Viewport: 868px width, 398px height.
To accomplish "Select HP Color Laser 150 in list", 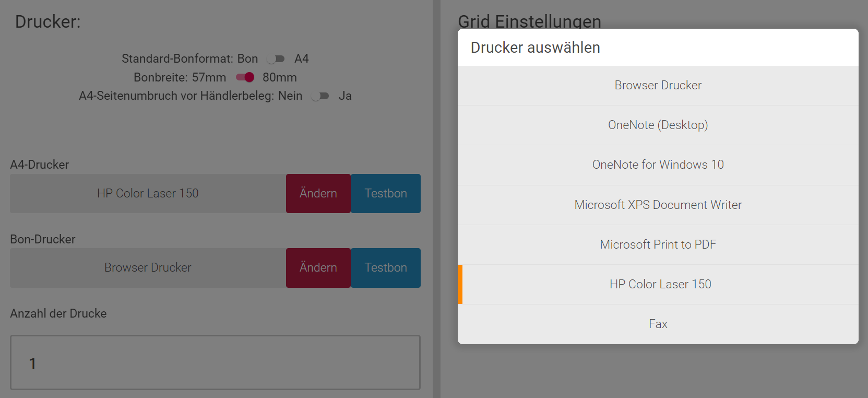I will (660, 284).
